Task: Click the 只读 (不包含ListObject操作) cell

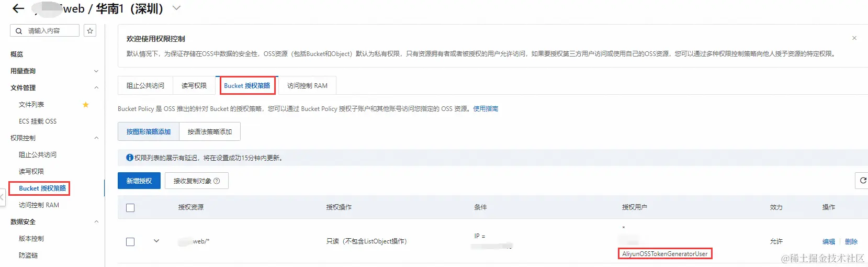Action: [366, 241]
